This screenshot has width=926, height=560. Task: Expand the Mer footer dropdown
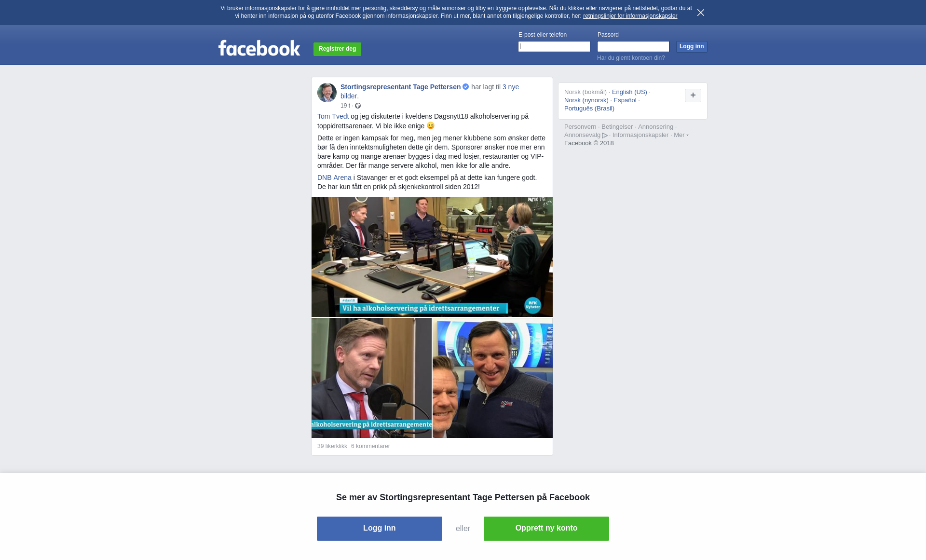(681, 135)
